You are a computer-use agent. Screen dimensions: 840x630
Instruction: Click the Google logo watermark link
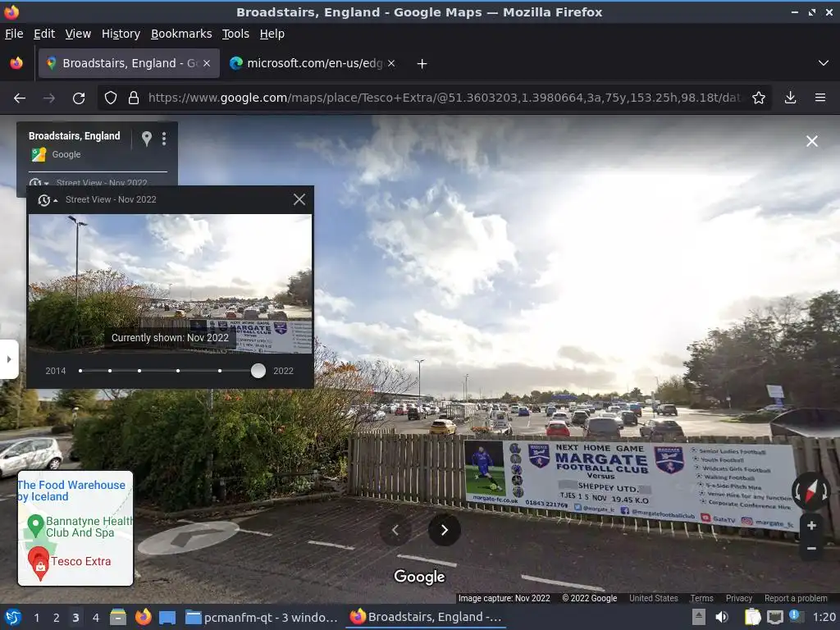[419, 577]
